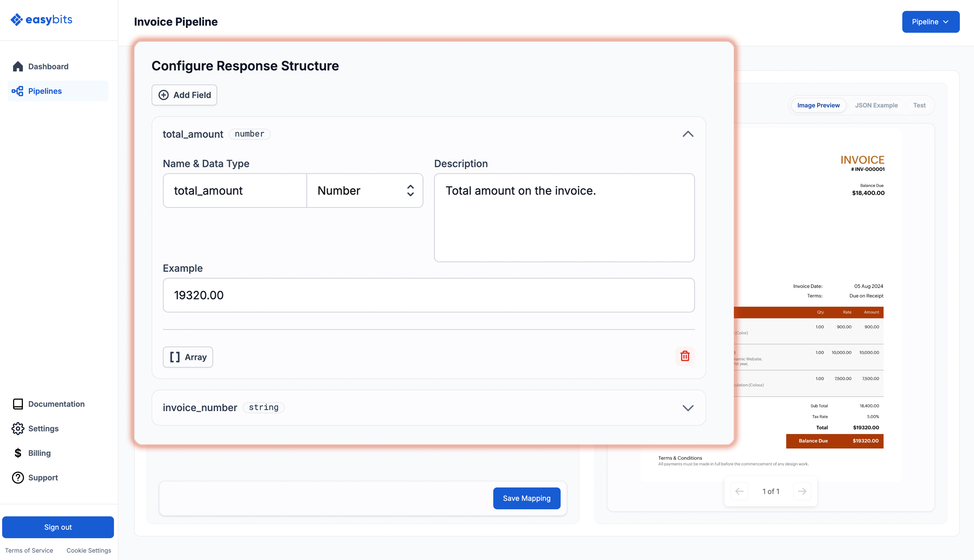Viewport: 974px width, 560px height.
Task: Click the Pipelines sidebar icon
Action: coord(18,91)
